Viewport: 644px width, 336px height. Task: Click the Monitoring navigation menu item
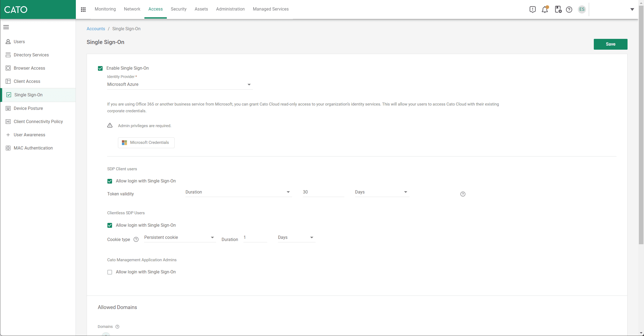105,9
